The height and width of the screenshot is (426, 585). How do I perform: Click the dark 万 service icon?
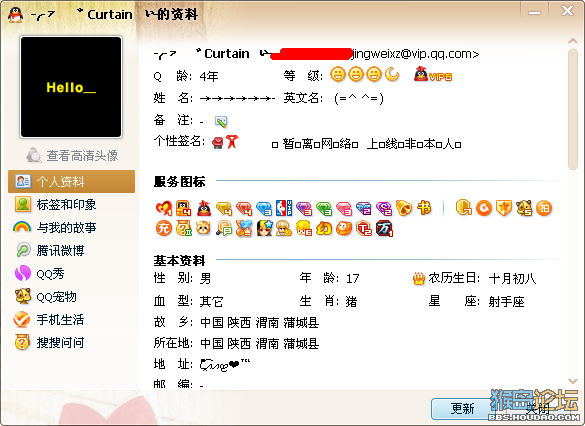coord(384,228)
